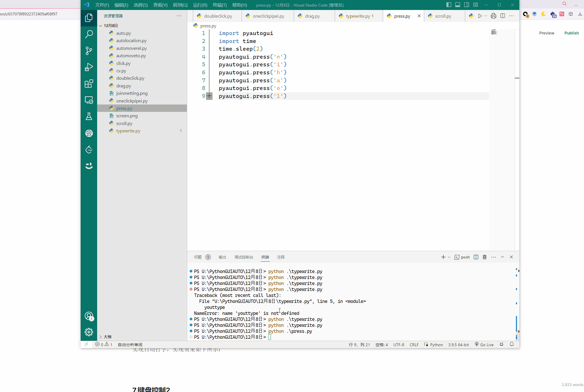Screen dimensions: 584x392
Task: Switch to doubleclick.py editor tab
Action: (x=217, y=16)
